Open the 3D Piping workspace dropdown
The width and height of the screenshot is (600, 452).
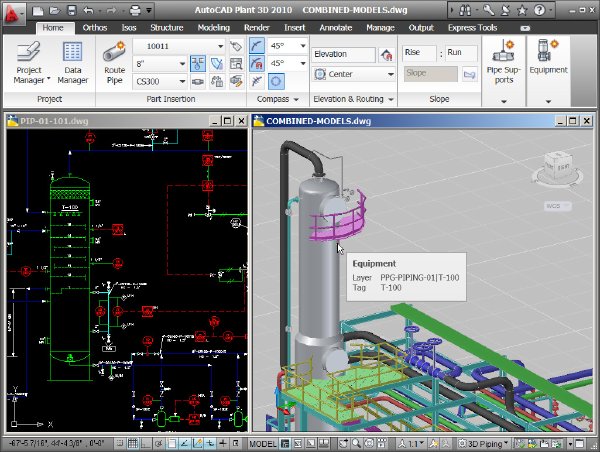[506, 443]
